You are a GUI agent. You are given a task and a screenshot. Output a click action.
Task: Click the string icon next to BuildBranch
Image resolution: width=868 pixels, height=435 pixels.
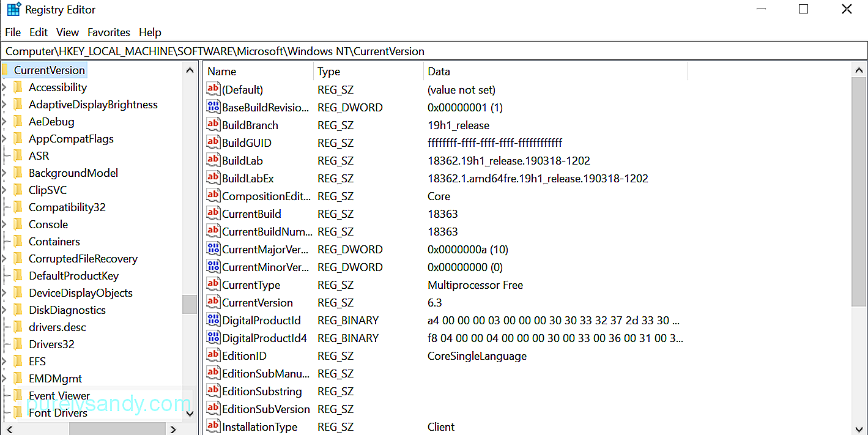[213, 125]
